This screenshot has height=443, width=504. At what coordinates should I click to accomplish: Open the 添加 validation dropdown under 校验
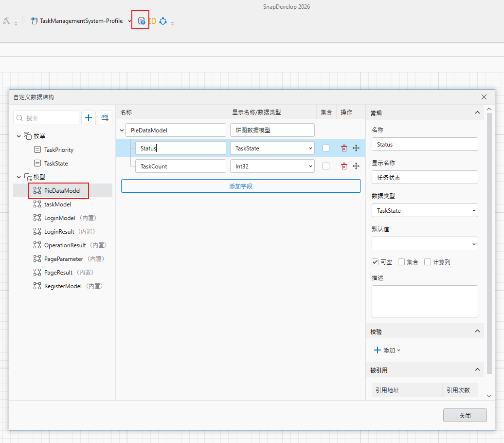[387, 351]
